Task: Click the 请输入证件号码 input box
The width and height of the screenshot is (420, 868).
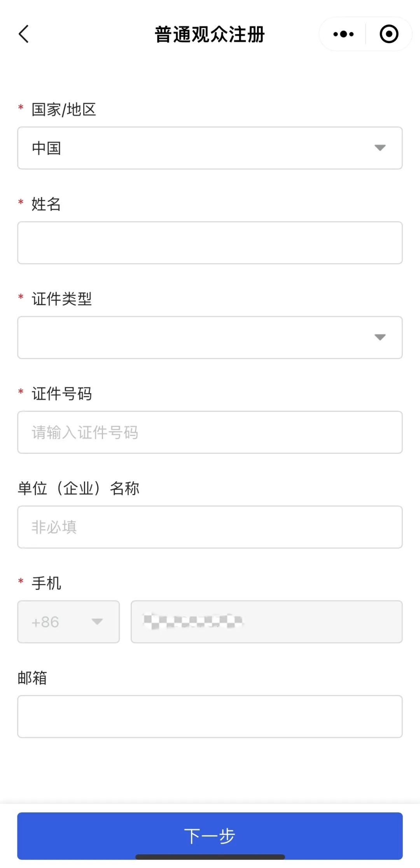Action: (210, 432)
